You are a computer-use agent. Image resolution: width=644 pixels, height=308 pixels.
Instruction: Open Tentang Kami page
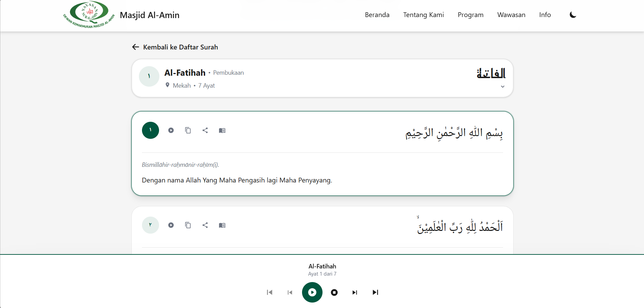click(x=424, y=15)
